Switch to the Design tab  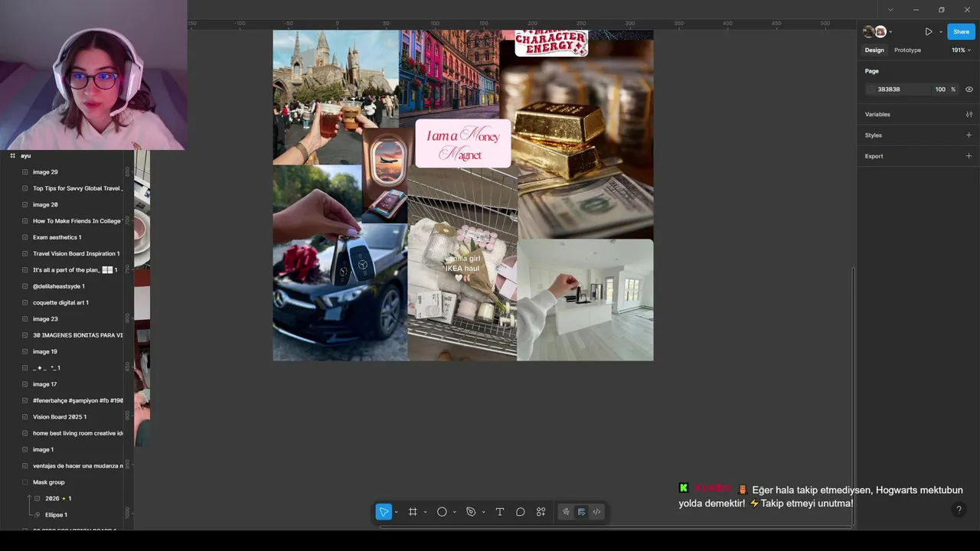[x=874, y=51]
